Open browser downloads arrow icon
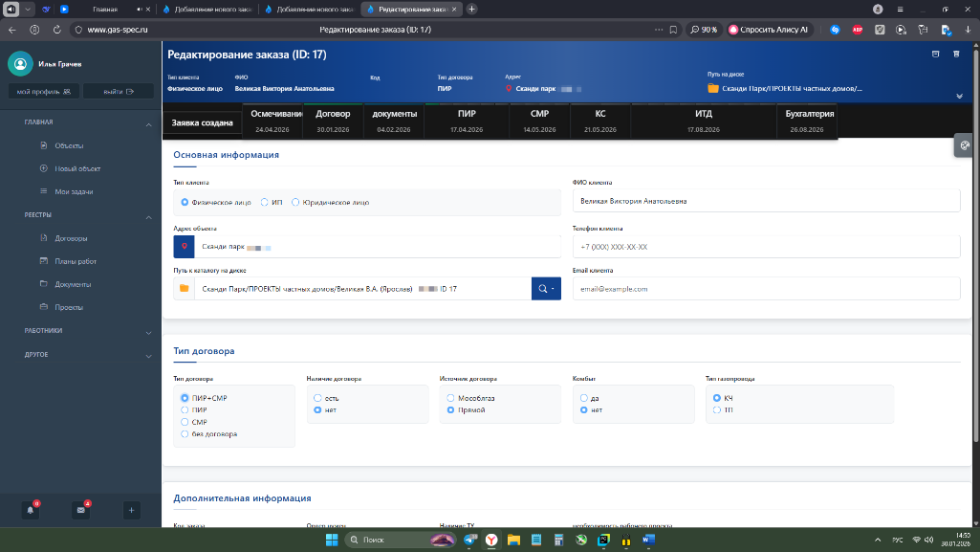980x552 pixels. click(968, 30)
